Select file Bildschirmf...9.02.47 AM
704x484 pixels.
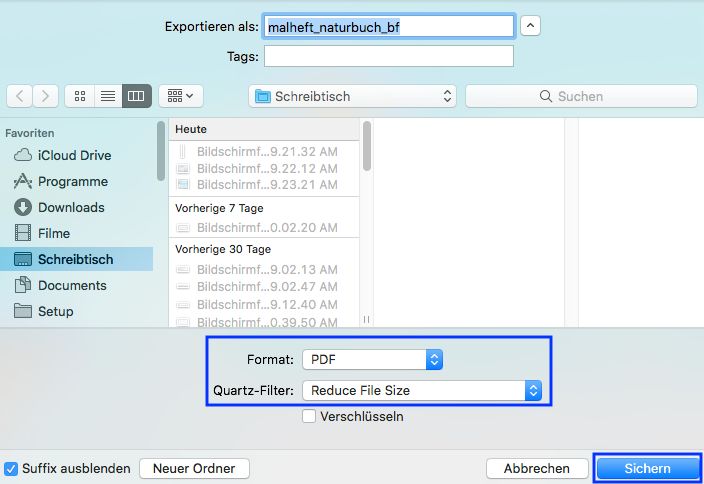coord(264,287)
